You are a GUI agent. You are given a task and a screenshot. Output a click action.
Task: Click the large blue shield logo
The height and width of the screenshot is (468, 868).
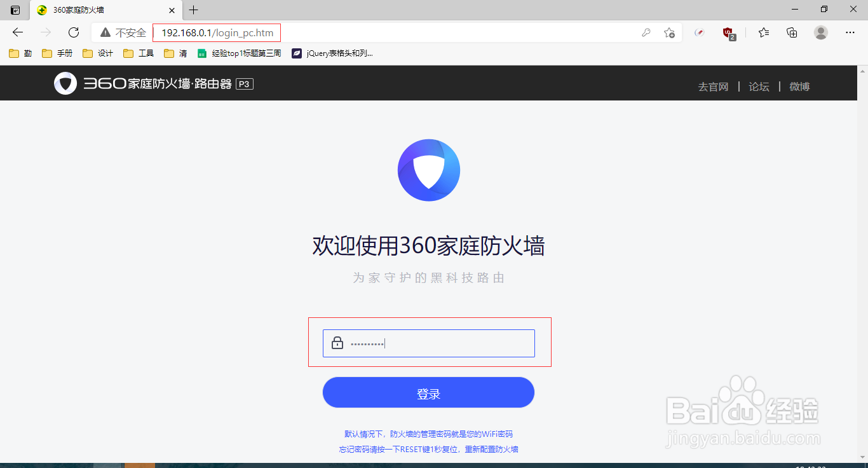[429, 170]
